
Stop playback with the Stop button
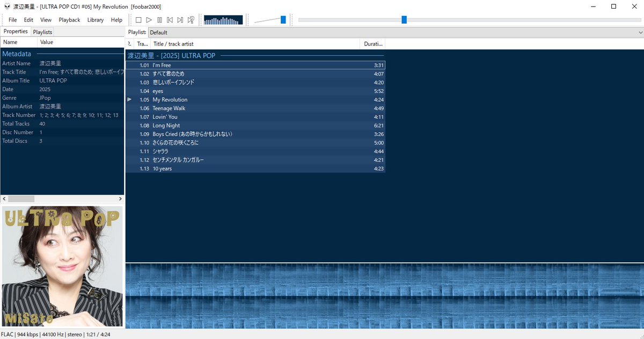(x=138, y=20)
